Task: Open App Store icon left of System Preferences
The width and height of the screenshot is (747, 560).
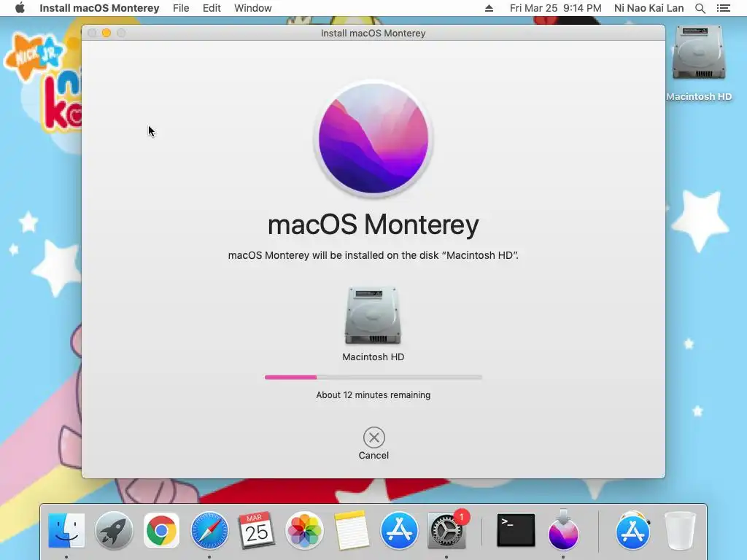Action: (x=399, y=531)
